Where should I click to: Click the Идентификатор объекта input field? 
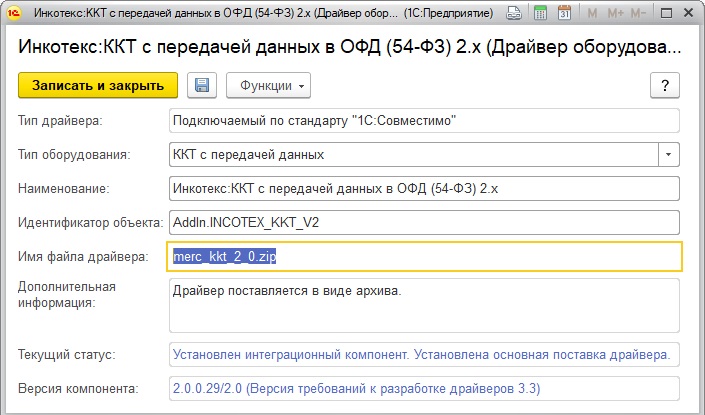[x=424, y=223]
